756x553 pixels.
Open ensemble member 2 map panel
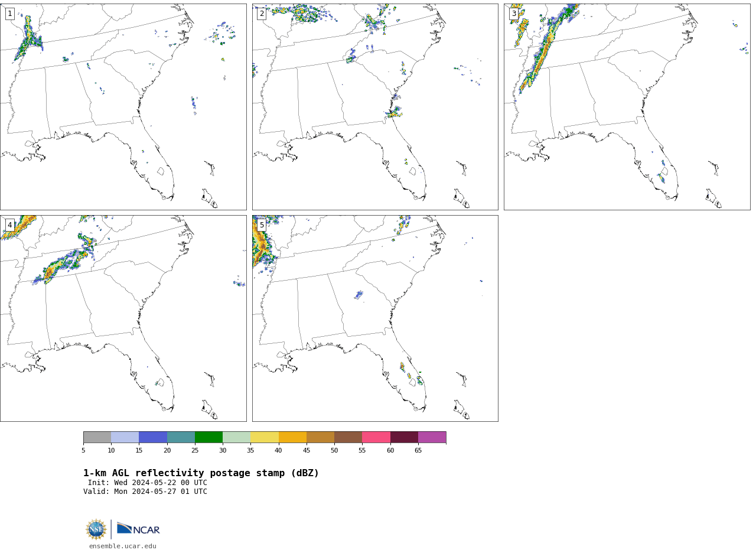(375, 107)
